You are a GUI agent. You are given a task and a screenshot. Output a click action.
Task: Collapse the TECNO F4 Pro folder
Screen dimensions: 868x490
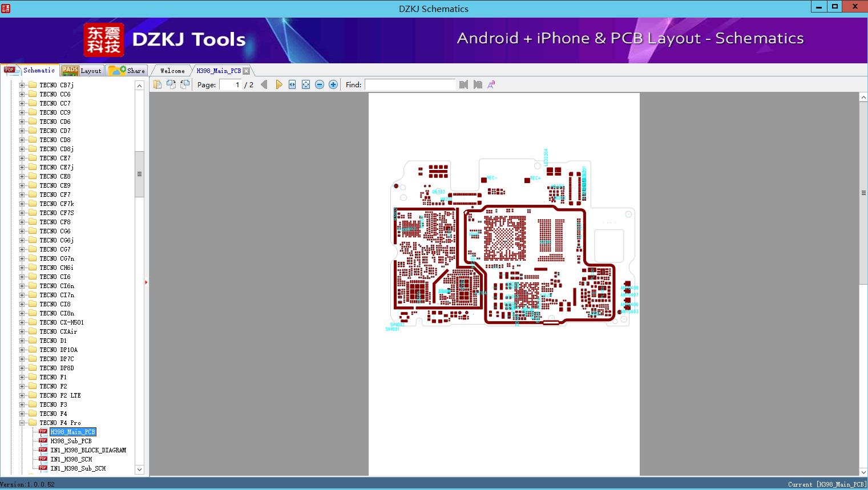coord(22,423)
